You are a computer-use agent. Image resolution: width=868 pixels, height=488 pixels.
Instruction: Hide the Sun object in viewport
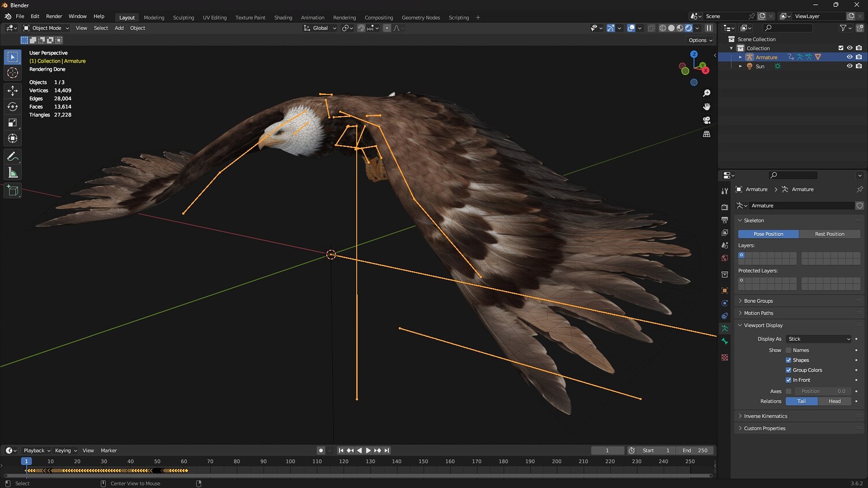click(849, 66)
